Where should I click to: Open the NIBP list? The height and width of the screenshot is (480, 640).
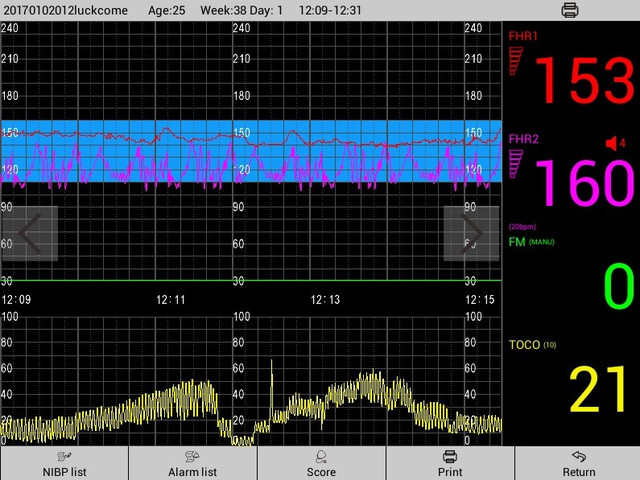point(64,464)
